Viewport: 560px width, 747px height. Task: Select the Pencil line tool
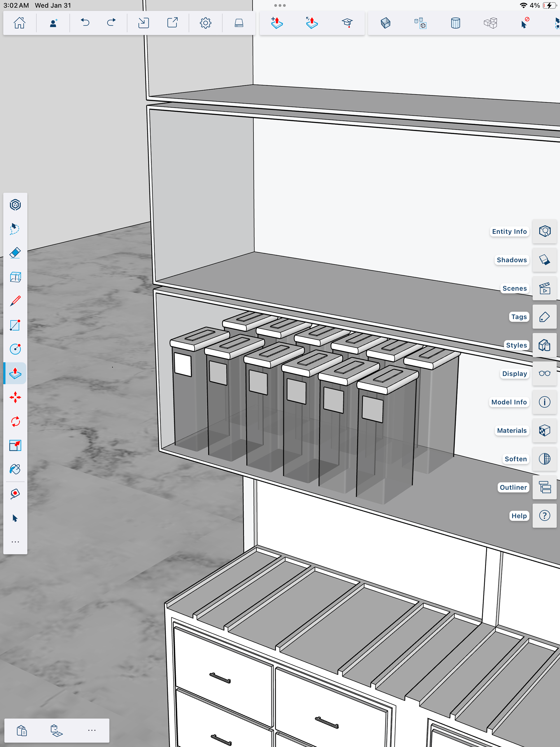(x=15, y=301)
